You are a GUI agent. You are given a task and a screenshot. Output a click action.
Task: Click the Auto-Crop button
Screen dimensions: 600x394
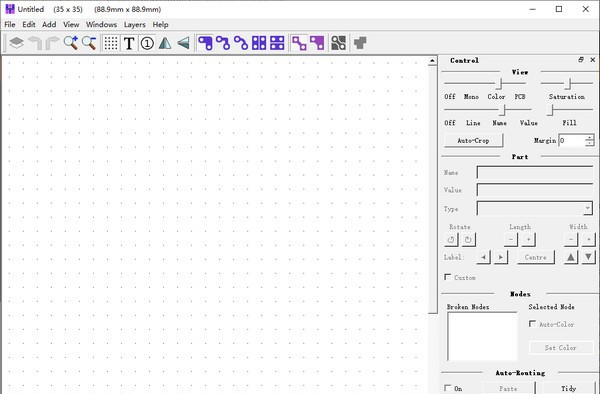[474, 140]
